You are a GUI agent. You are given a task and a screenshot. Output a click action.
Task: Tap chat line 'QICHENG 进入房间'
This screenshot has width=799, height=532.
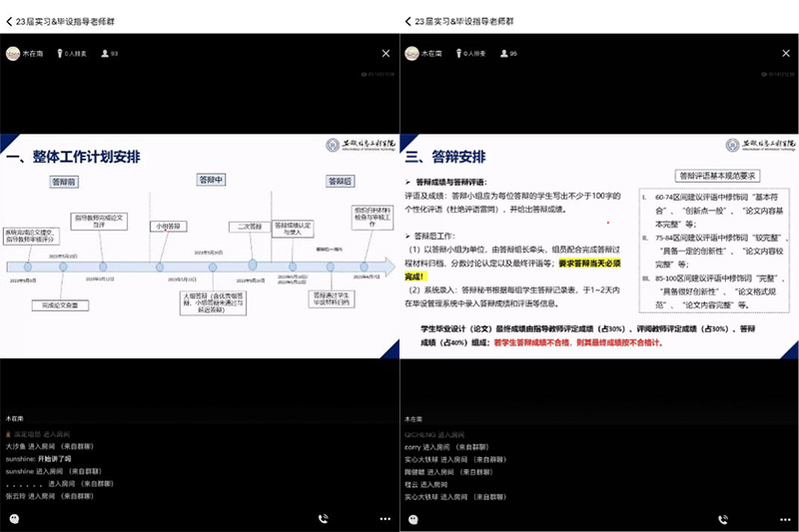(434, 435)
